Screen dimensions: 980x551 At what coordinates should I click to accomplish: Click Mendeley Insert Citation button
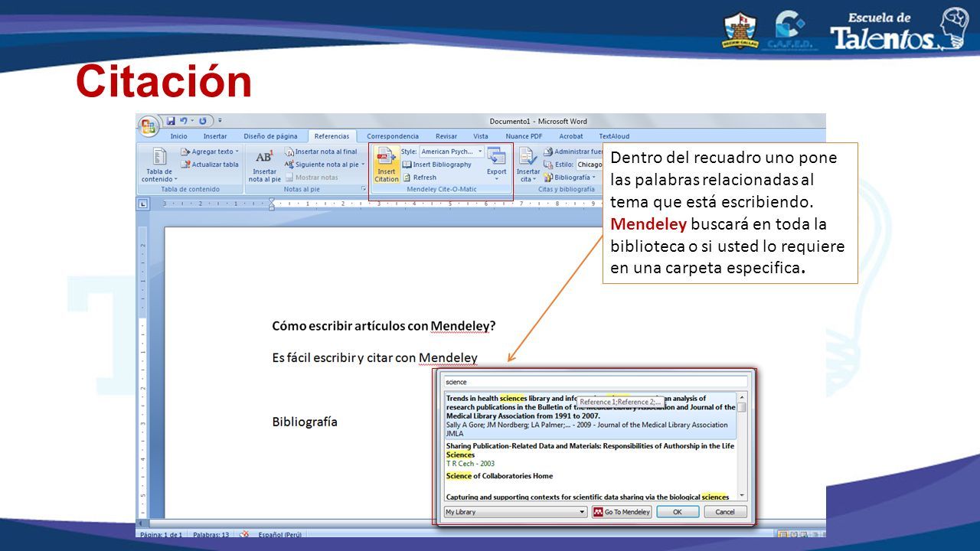386,165
